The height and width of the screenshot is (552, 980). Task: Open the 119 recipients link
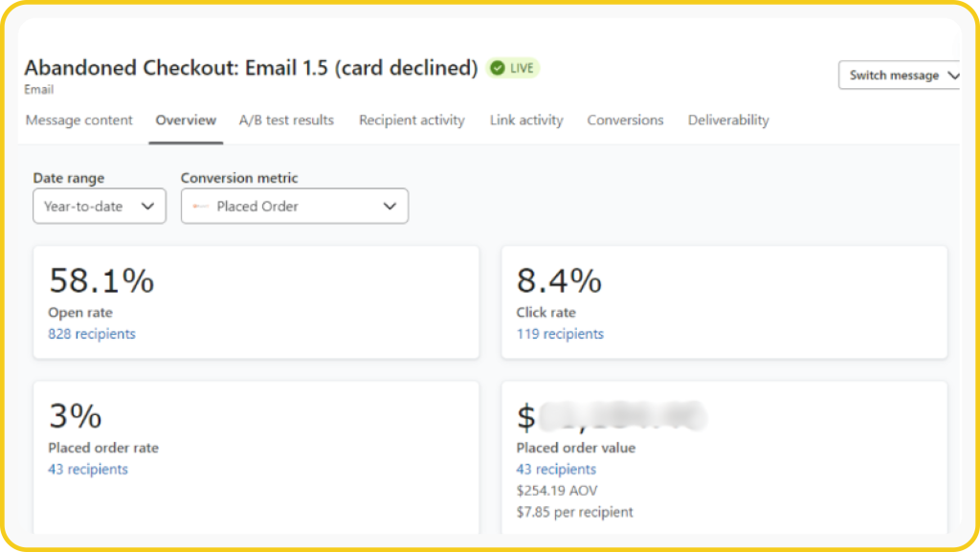click(560, 334)
